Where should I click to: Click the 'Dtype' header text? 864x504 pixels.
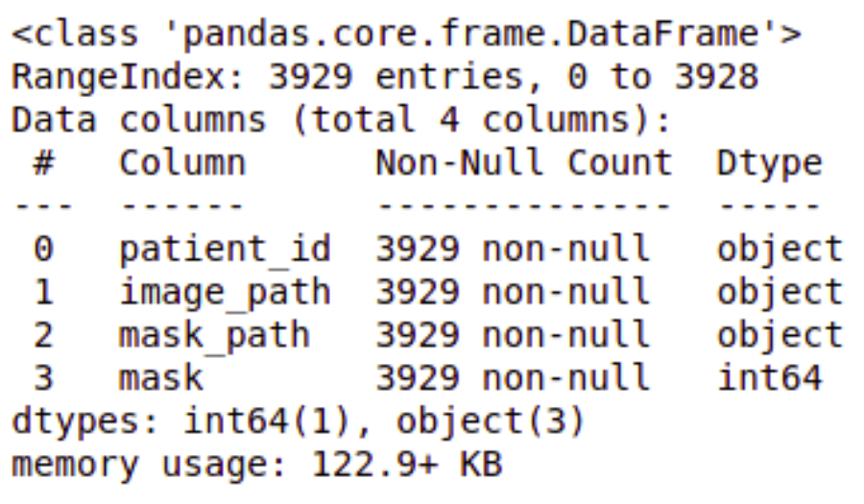tap(769, 165)
